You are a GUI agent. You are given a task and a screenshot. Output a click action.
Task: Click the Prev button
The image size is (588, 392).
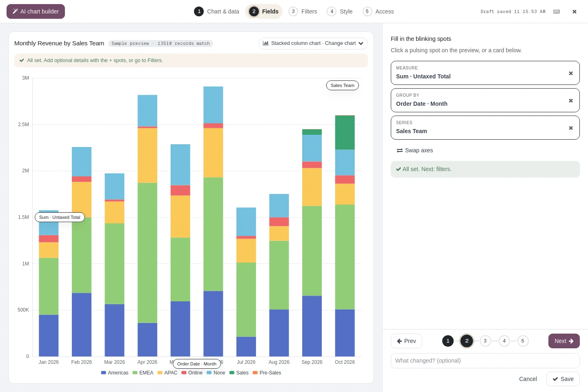pyautogui.click(x=406, y=341)
